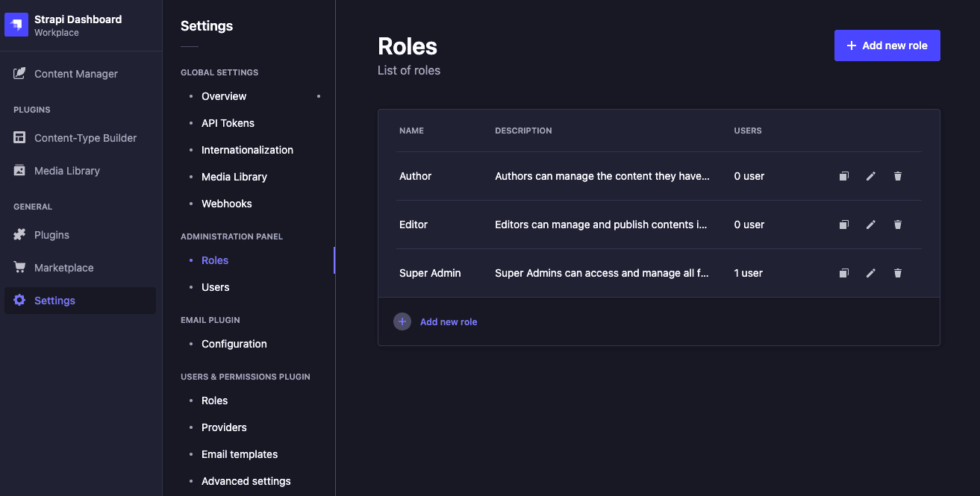Open Media Library under Global Settings
Viewport: 980px width, 496px height.
pyautogui.click(x=234, y=177)
